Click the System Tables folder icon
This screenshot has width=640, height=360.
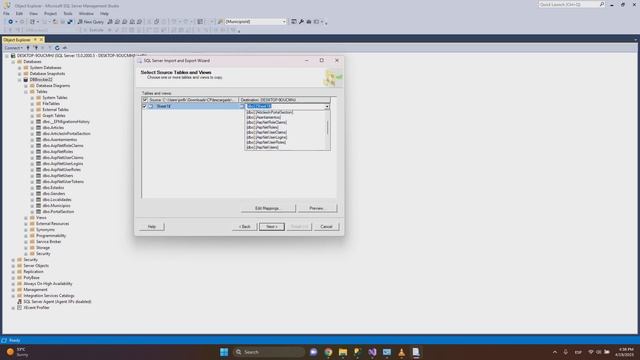[38, 98]
